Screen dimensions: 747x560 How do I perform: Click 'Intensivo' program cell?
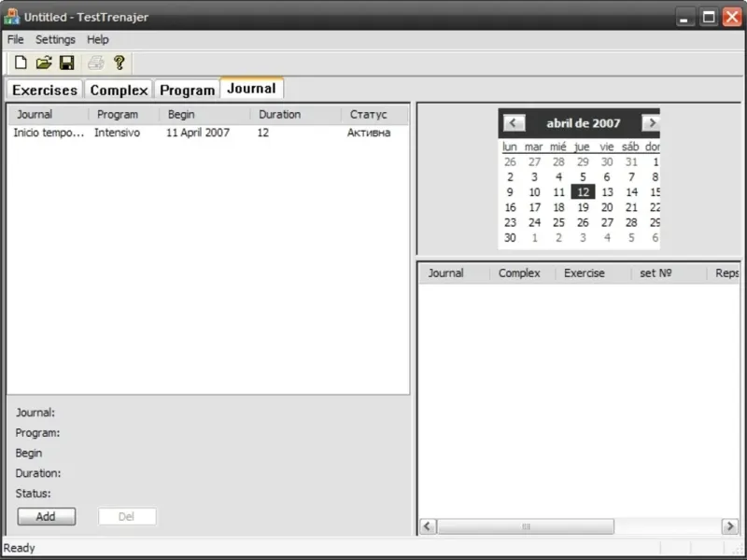(x=118, y=133)
